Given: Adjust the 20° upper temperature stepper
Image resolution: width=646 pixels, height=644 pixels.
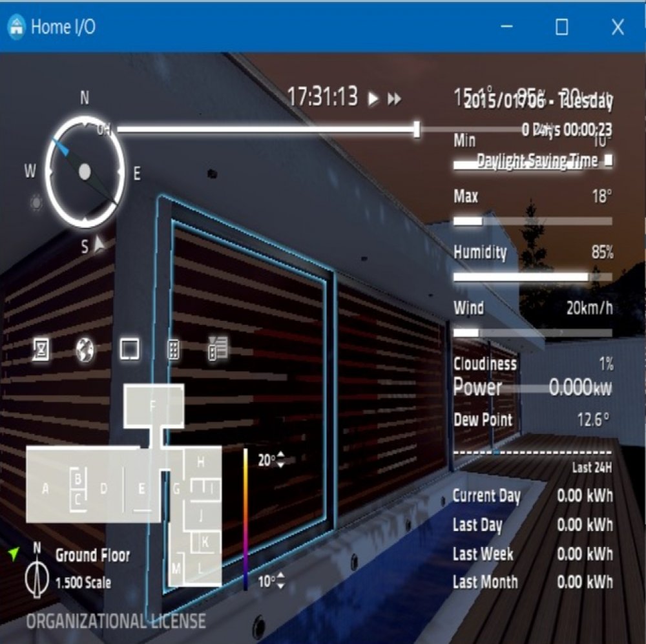Looking at the screenshot, I should click(280, 461).
